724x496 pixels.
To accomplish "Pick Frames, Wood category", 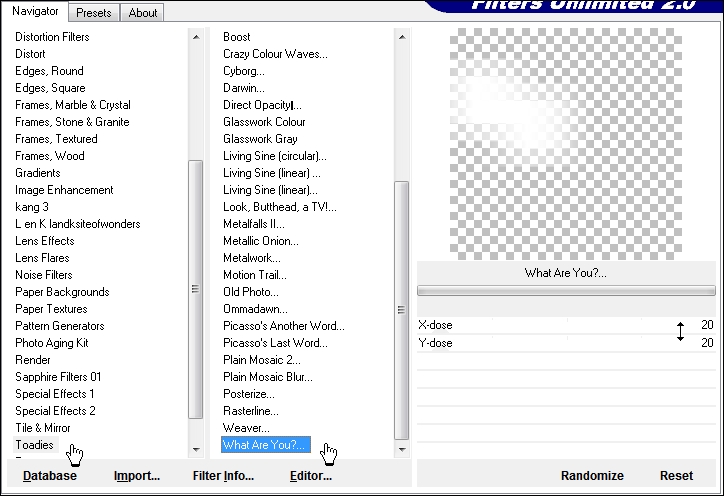I will (x=50, y=156).
